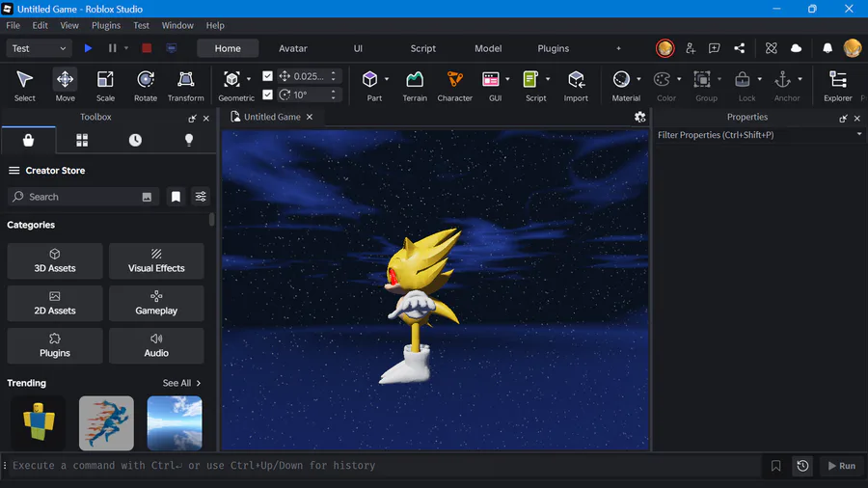Screen dimensions: 868x488
Task: Open the Toolbox lightbulb tab
Action: point(189,140)
